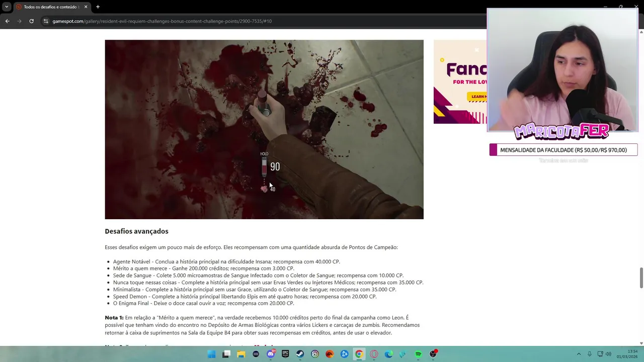Viewport: 644px width, 362px height.
Task: Select the 'Minimalista' challenge line
Action: tap(255, 290)
